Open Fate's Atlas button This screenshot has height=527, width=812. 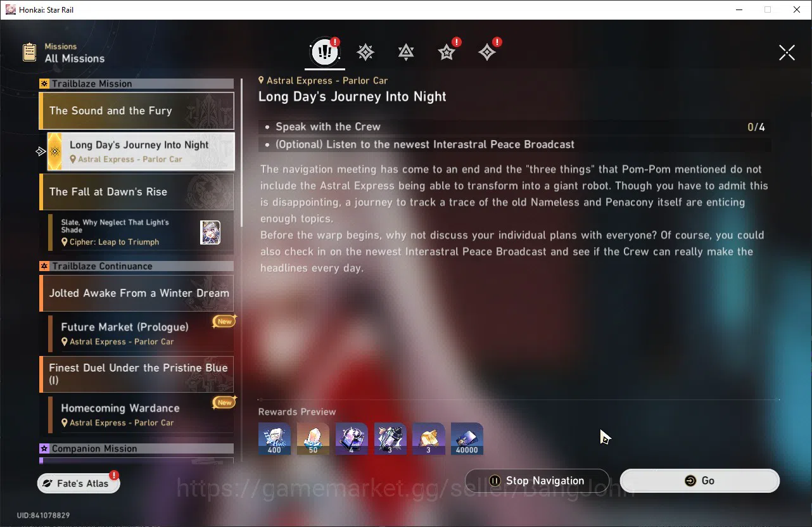point(79,483)
